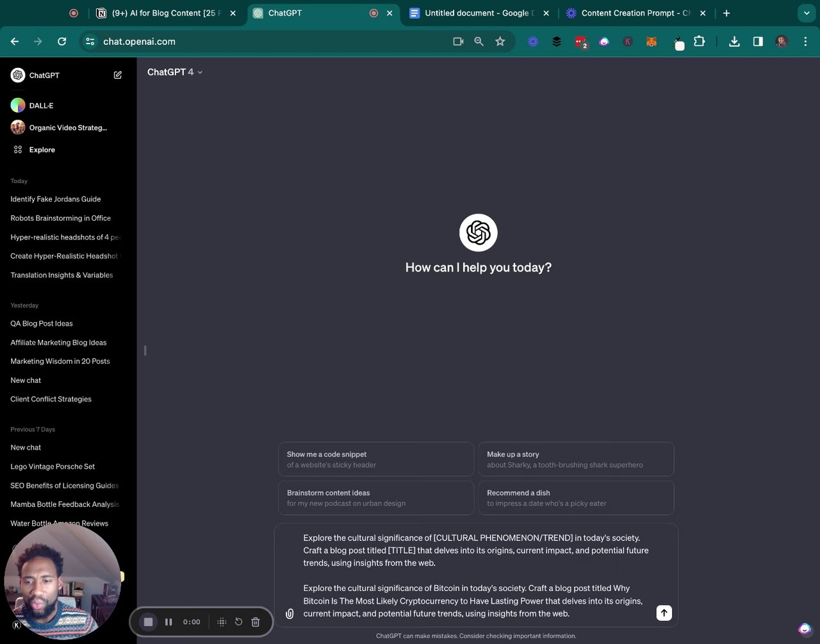Click the K extension icon in toolbar
This screenshot has width=820, height=644.
tap(628, 42)
